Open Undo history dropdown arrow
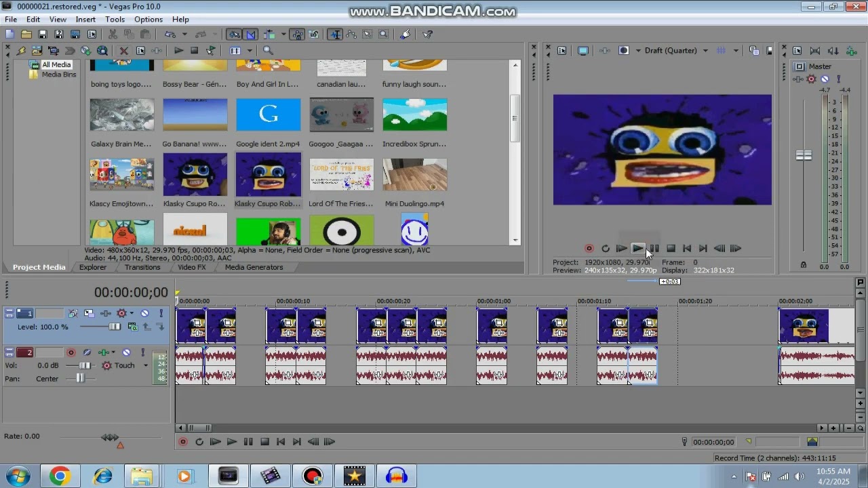Viewport: 868px width, 488px height. (x=184, y=34)
